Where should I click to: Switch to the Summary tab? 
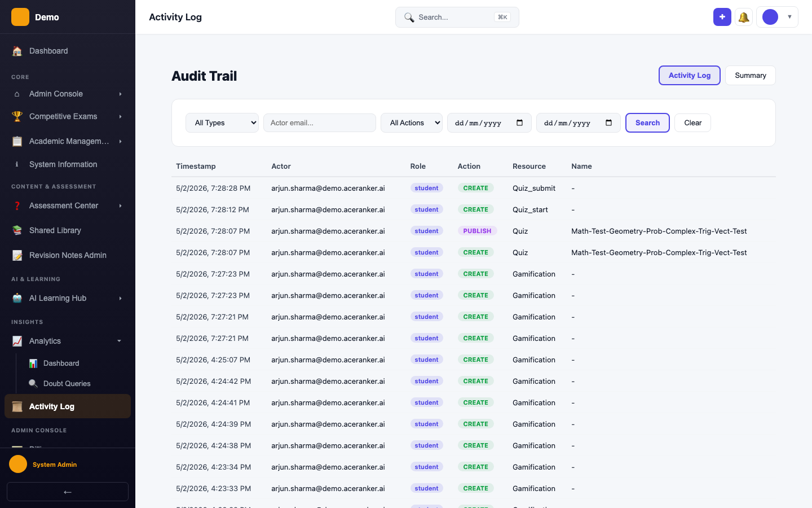(751, 76)
